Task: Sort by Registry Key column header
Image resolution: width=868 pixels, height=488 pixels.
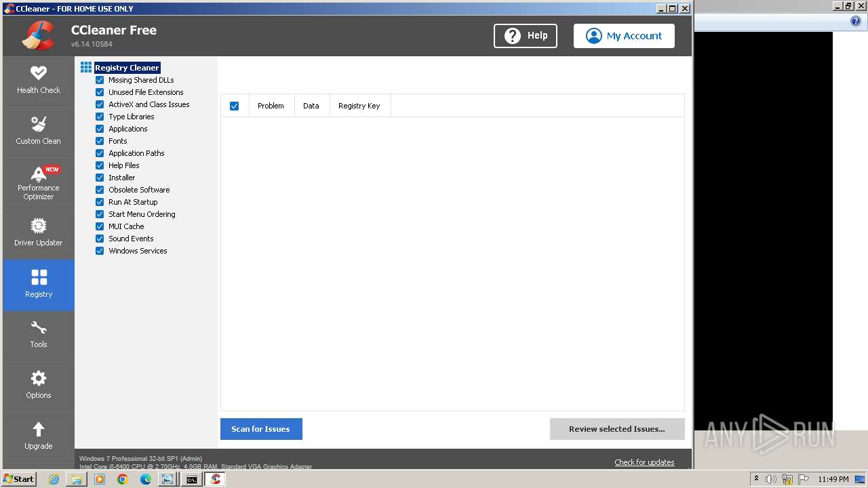Action: coord(359,106)
